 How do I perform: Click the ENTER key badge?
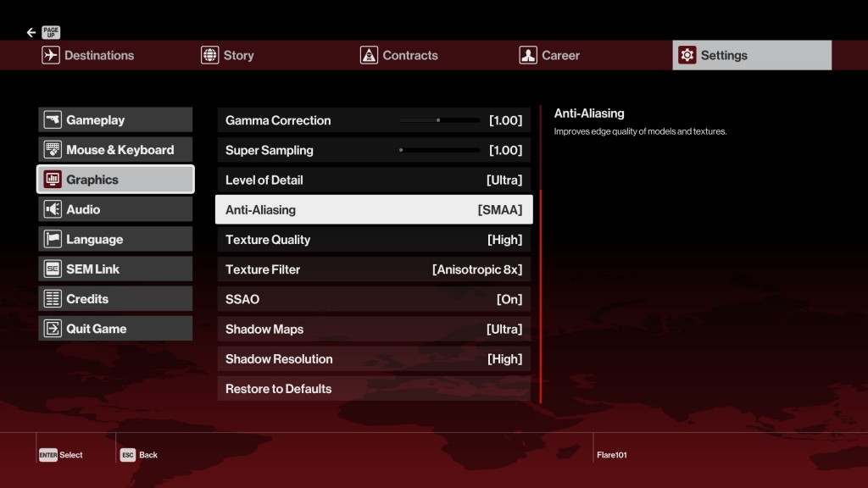point(48,455)
